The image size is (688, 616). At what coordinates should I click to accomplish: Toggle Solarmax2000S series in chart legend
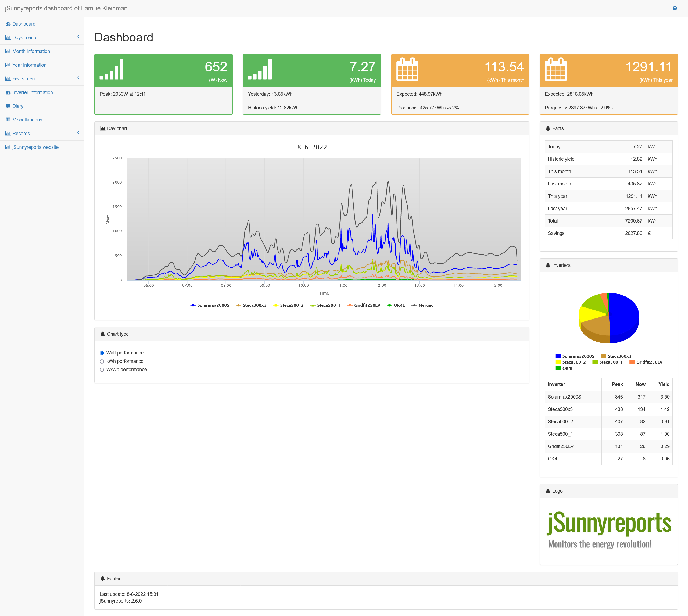coord(210,305)
